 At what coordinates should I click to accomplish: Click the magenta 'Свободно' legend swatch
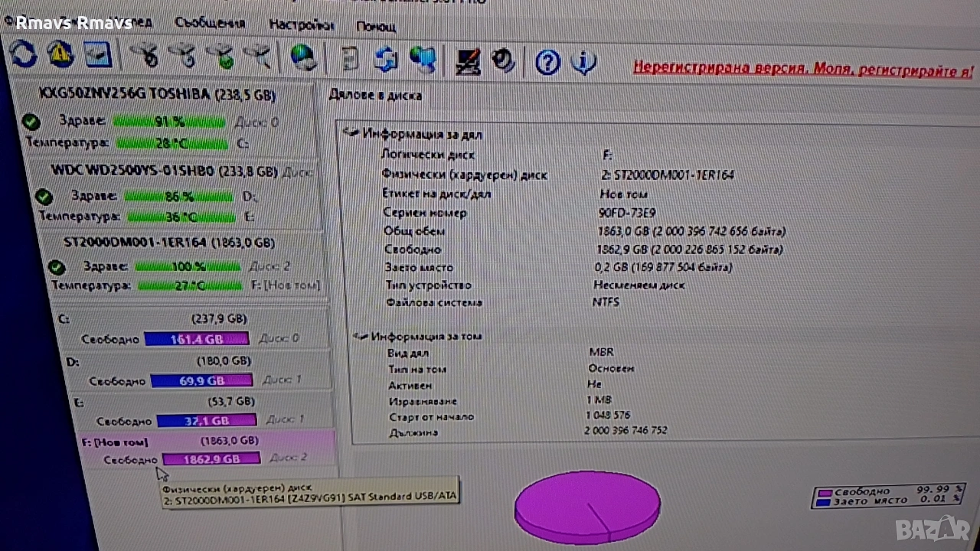pos(823,492)
